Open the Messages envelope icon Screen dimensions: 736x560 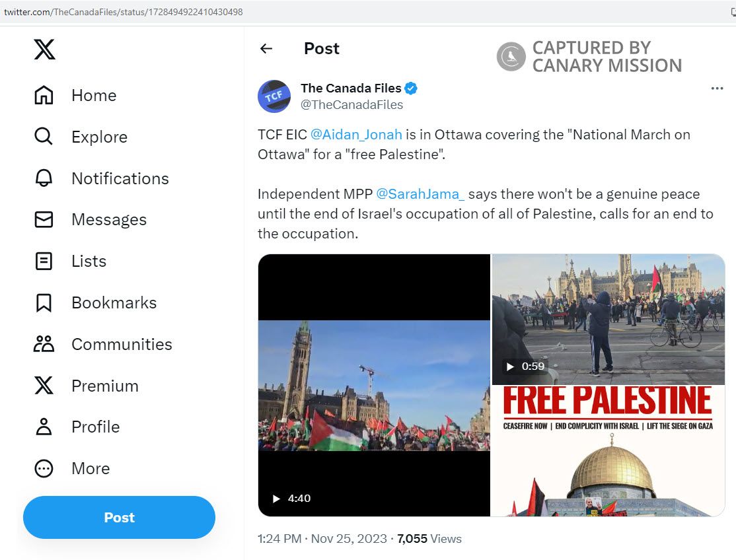pos(44,219)
